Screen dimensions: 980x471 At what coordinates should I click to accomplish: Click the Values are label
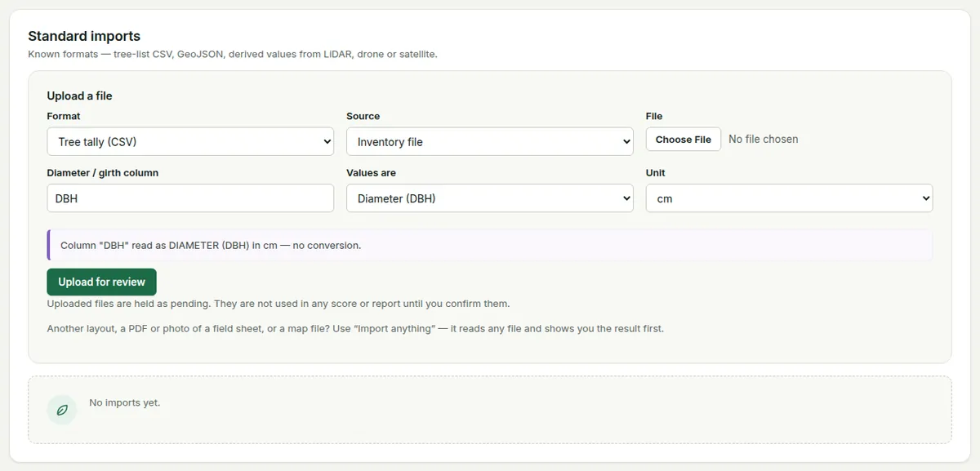372,173
